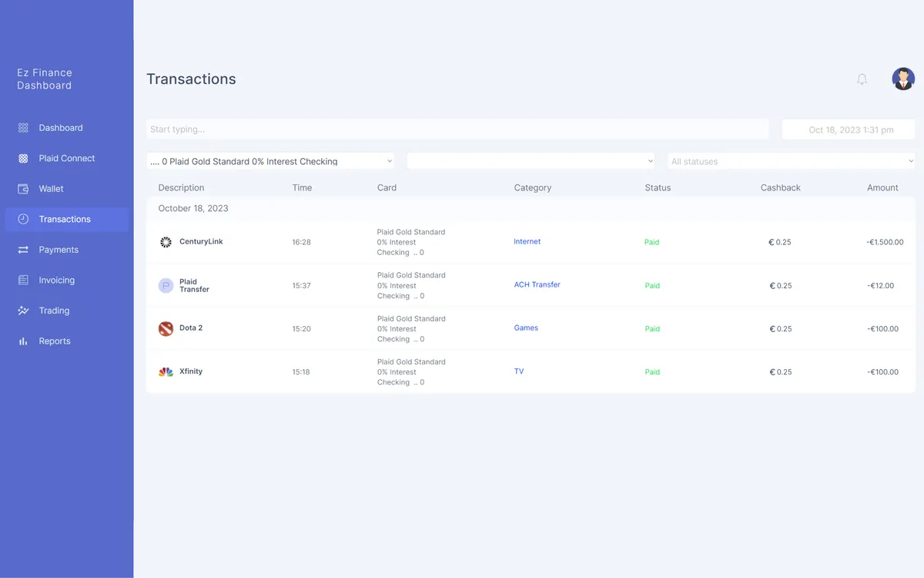Click the € 0.25 cashback in CenturyLink row

pyautogui.click(x=780, y=242)
